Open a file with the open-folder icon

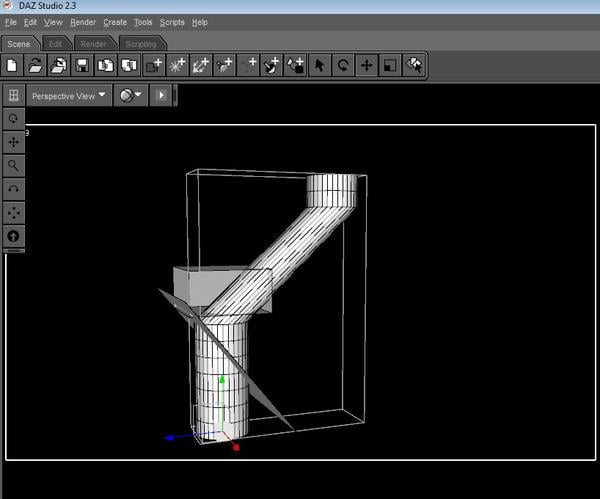click(x=35, y=65)
